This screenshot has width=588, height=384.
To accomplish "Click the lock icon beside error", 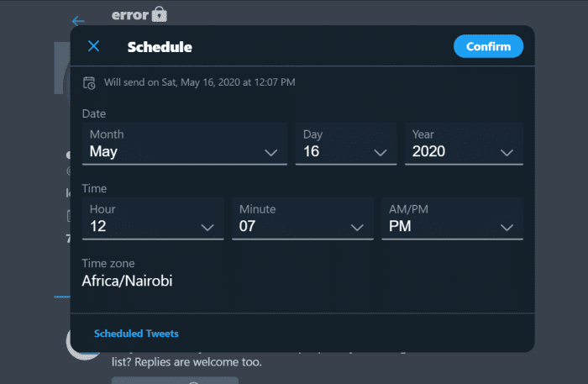I will coord(160,14).
